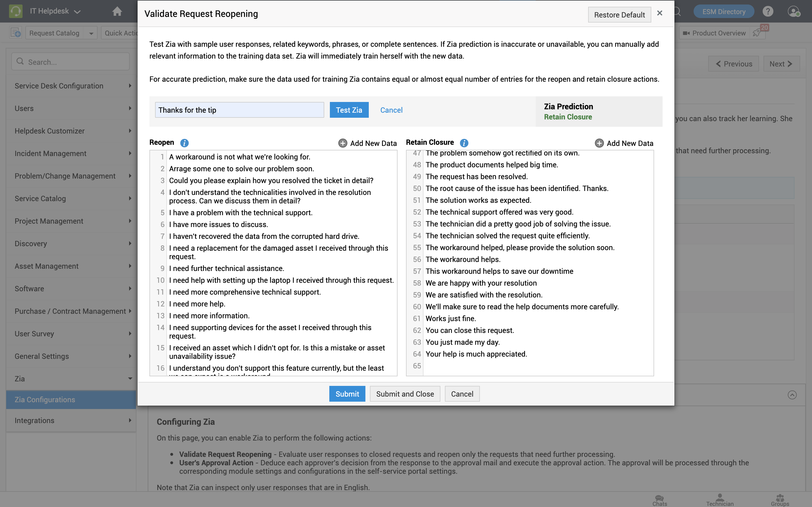Click the sample response text field
Image resolution: width=812 pixels, height=507 pixels.
tap(239, 110)
